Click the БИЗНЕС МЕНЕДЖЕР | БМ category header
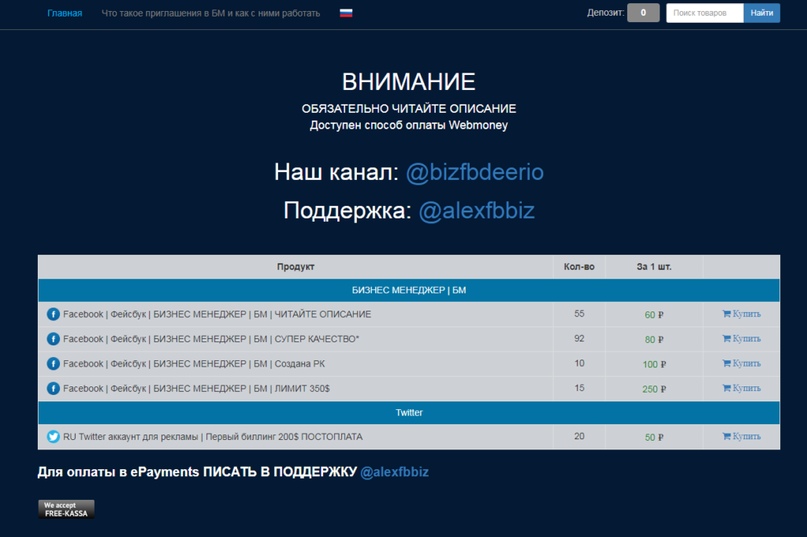The width and height of the screenshot is (807, 537). pos(409,290)
